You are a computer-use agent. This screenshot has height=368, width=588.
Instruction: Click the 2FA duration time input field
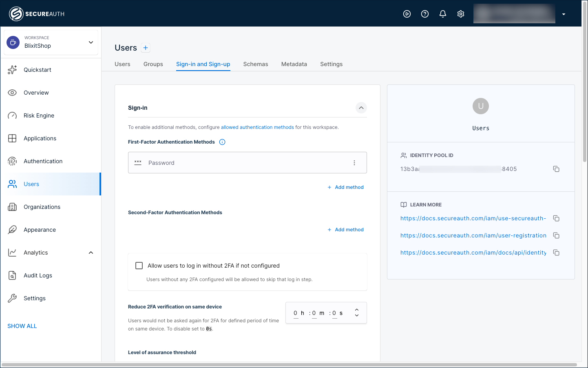point(326,313)
